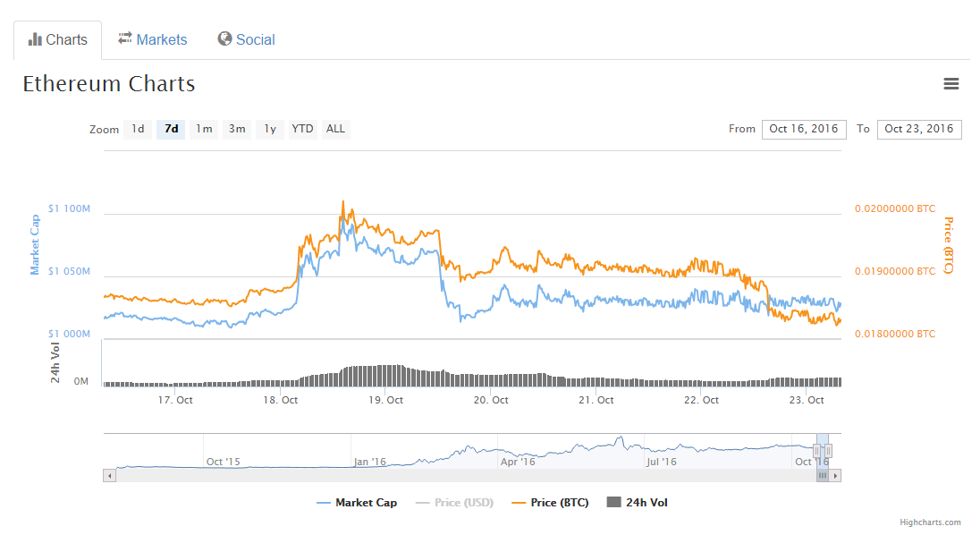Click the navigator scrollbar right arrow
980x535 pixels.
(x=836, y=476)
